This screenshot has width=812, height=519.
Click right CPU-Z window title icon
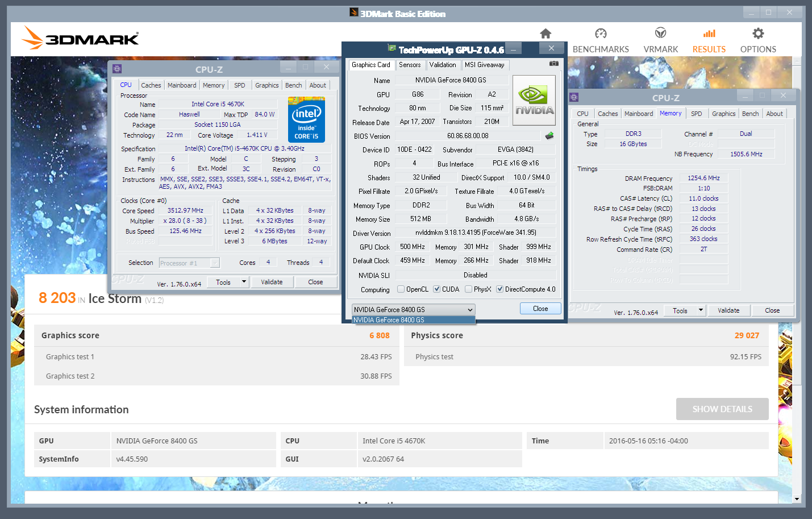pos(574,97)
